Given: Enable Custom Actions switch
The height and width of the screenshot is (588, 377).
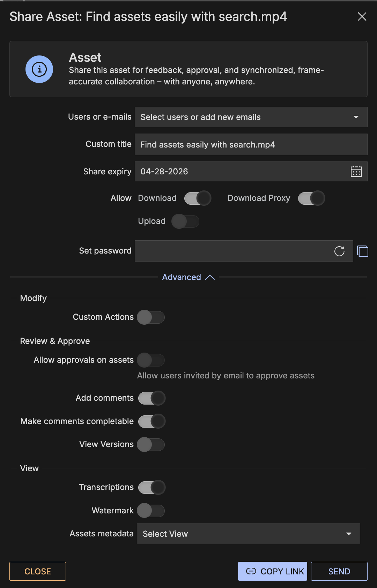Looking at the screenshot, I should 151,317.
